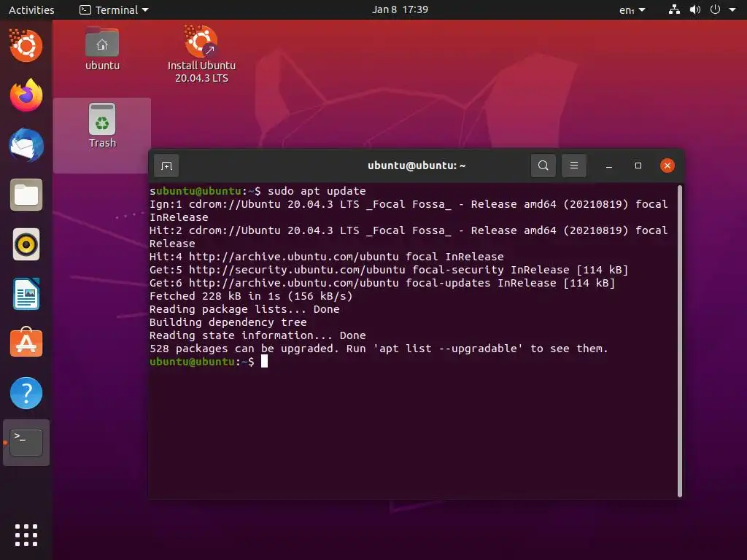
Task: Open Thunderbird Mail in the dock
Action: [x=26, y=145]
